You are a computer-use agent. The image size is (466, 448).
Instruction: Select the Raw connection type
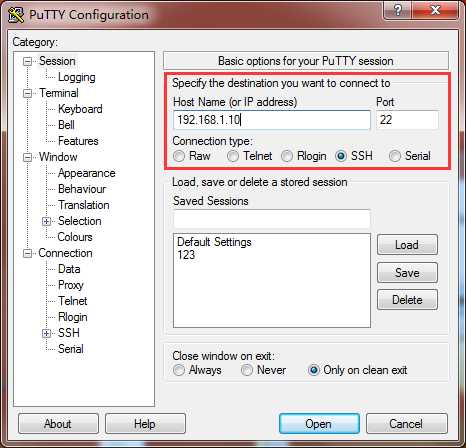tap(179, 156)
